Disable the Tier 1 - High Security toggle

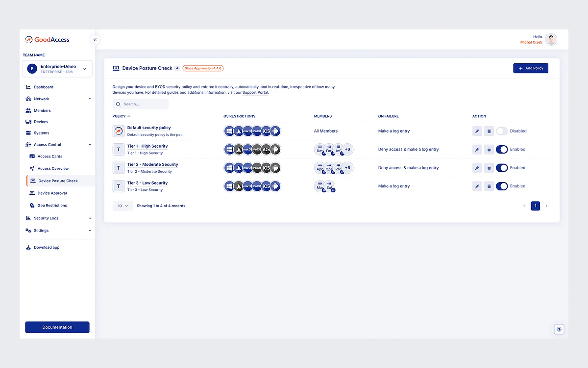click(502, 149)
